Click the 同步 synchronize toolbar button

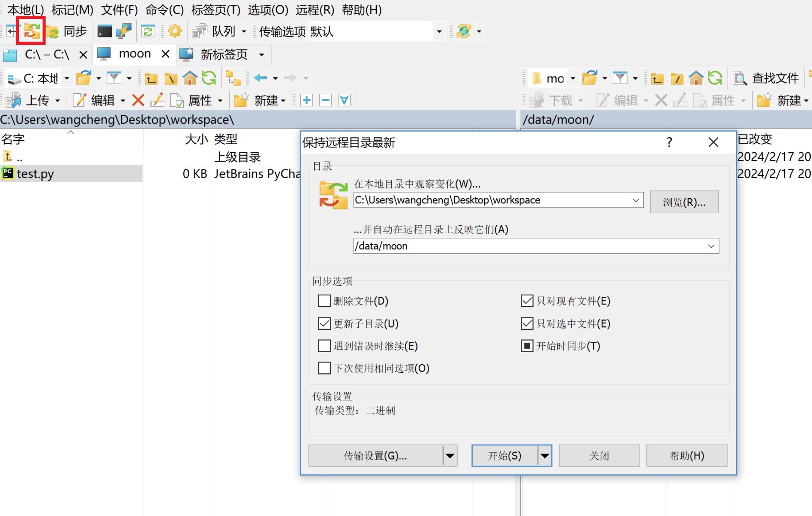pos(67,31)
